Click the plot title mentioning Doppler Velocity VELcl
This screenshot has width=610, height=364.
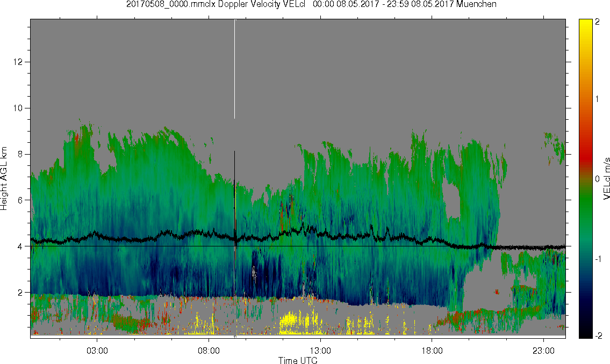(311, 4)
